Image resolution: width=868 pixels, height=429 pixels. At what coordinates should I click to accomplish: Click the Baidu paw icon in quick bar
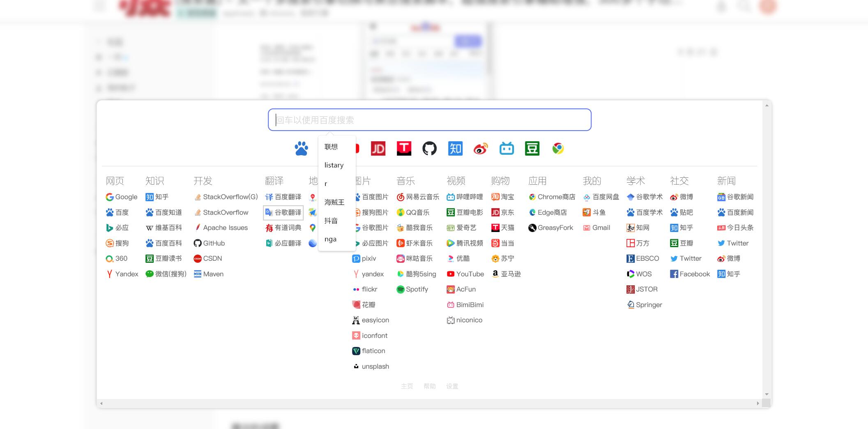click(301, 149)
